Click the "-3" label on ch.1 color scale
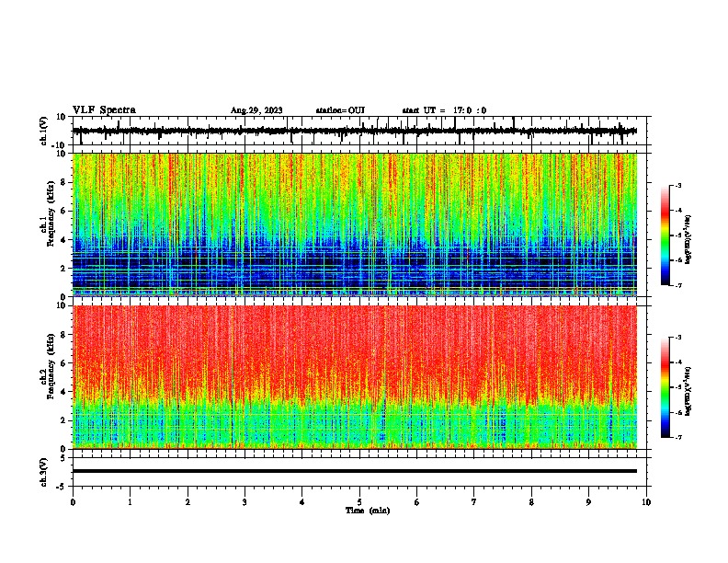This screenshot has width=728, height=563. (678, 186)
